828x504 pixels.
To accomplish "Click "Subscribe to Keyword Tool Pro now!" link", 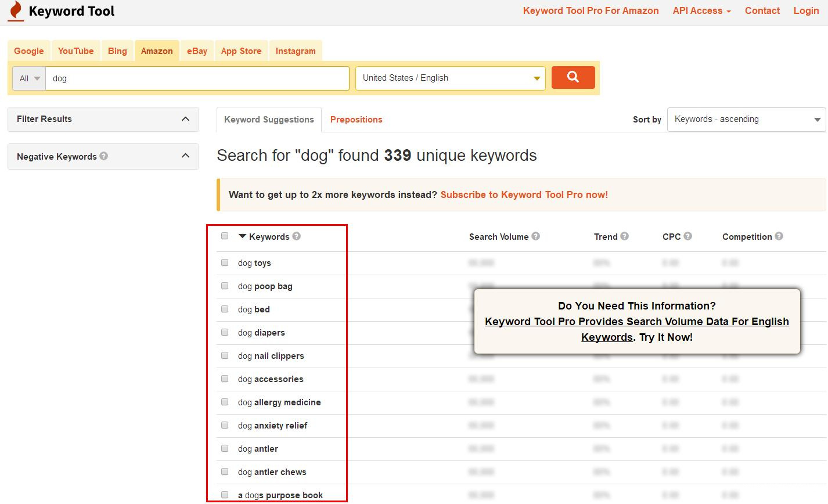I will coord(524,195).
